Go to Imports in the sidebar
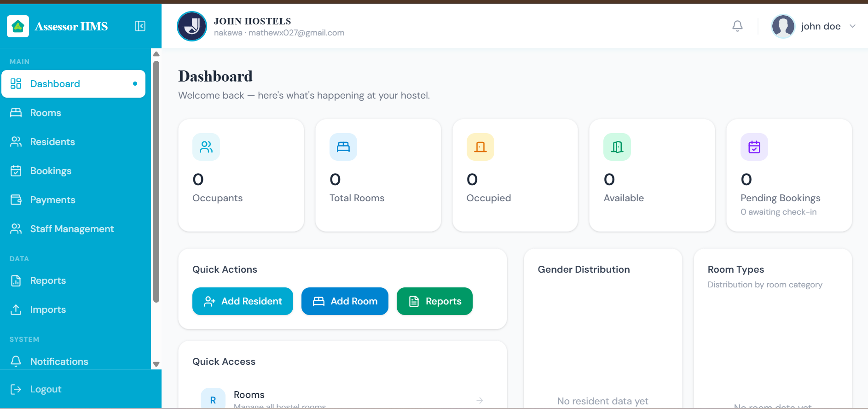The image size is (868, 409). pyautogui.click(x=74, y=310)
